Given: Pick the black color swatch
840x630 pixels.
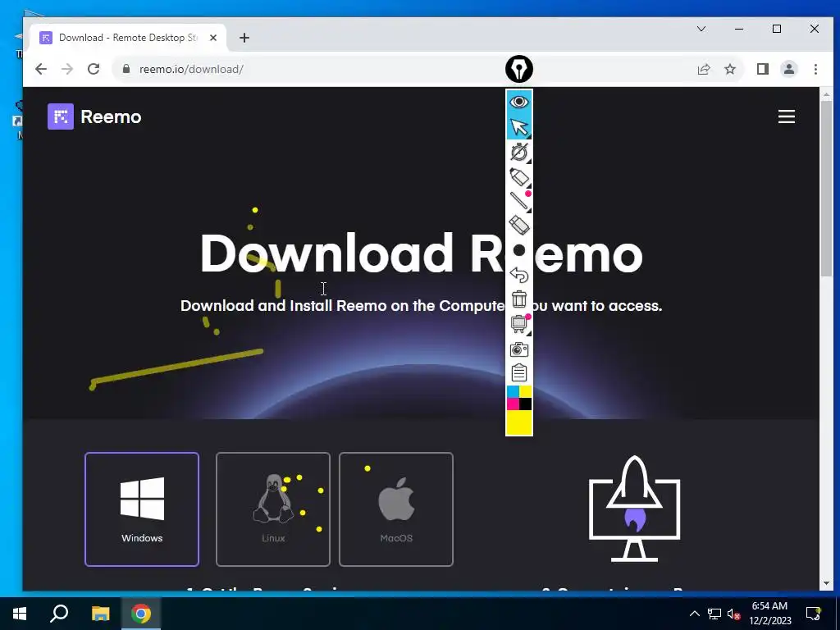Looking at the screenshot, I should [526, 404].
